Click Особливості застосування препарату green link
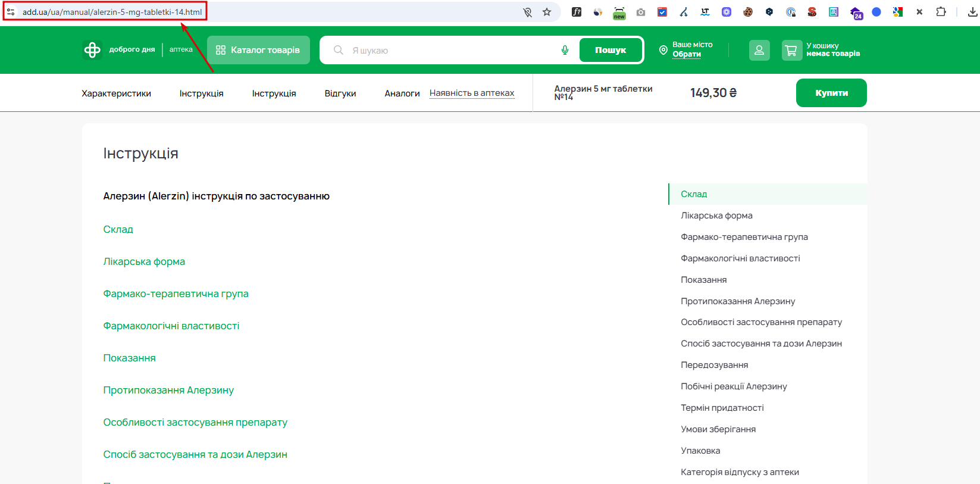 pos(195,422)
